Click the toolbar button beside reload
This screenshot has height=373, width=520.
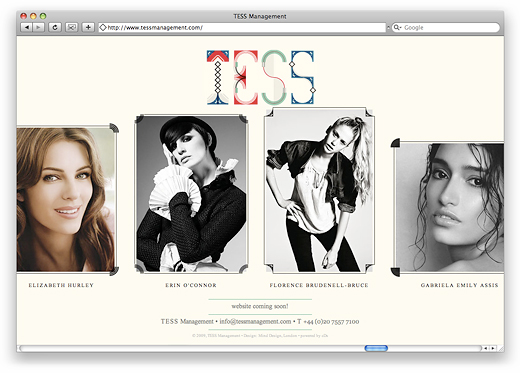[71, 27]
